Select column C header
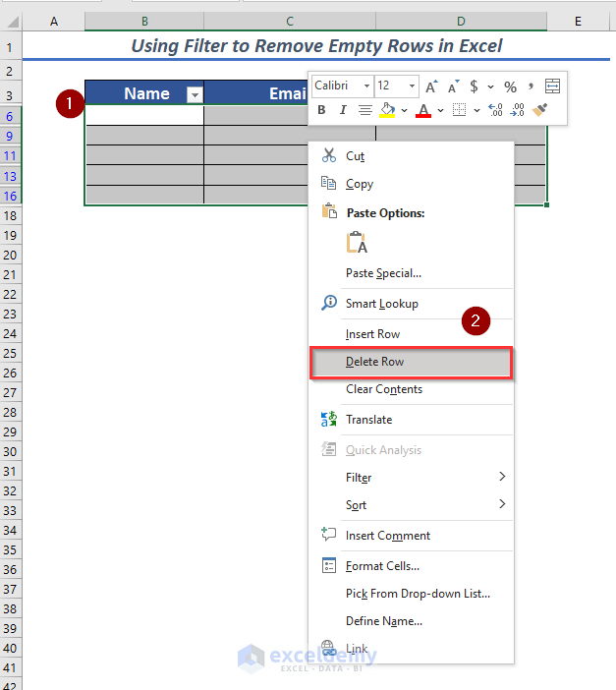The height and width of the screenshot is (690, 616). coord(290,22)
